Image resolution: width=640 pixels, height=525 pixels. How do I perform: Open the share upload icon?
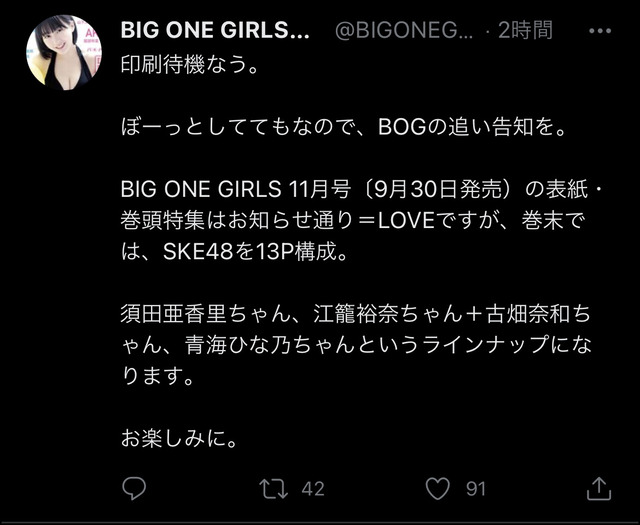point(599,489)
